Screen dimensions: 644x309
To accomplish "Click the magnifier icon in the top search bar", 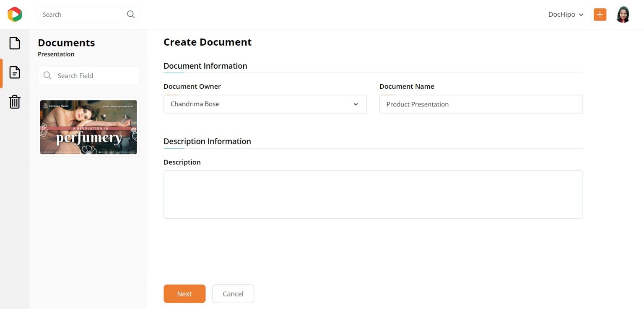I will coord(130,14).
